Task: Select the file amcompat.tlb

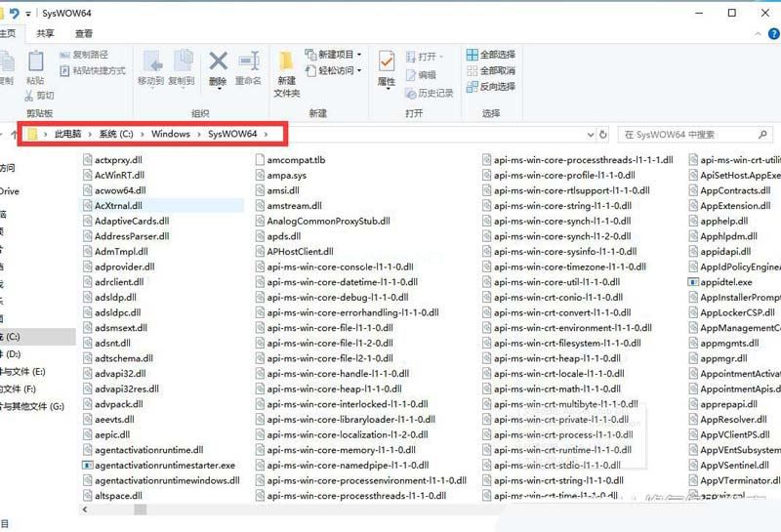Action: [x=296, y=160]
